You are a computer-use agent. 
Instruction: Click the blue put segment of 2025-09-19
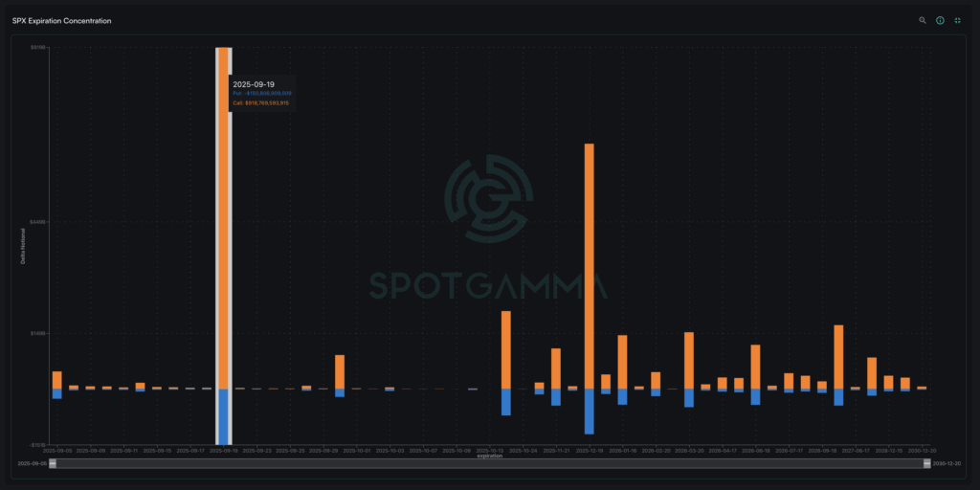pos(223,414)
